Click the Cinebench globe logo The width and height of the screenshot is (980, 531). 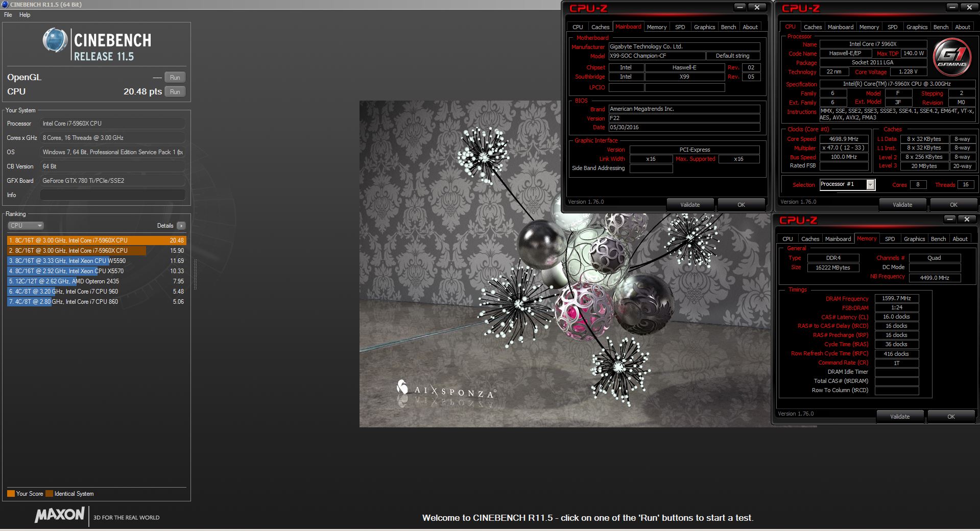point(55,40)
